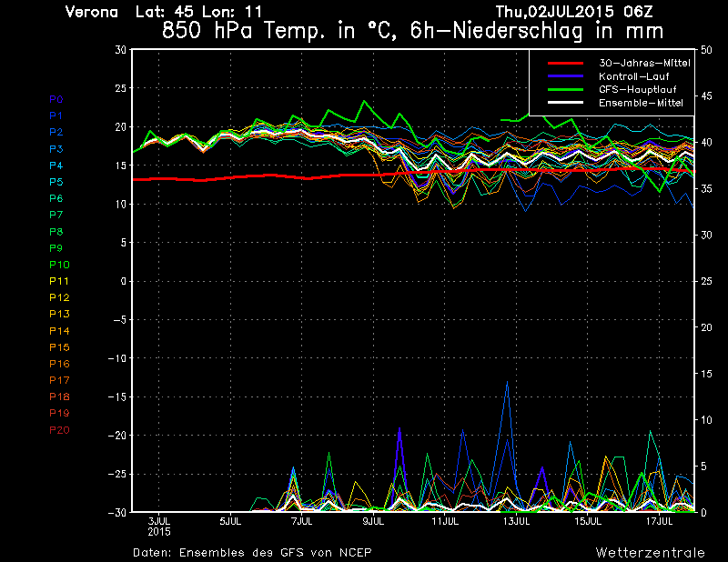
Task: Click the P20 ensemble member label
Action: (59, 430)
